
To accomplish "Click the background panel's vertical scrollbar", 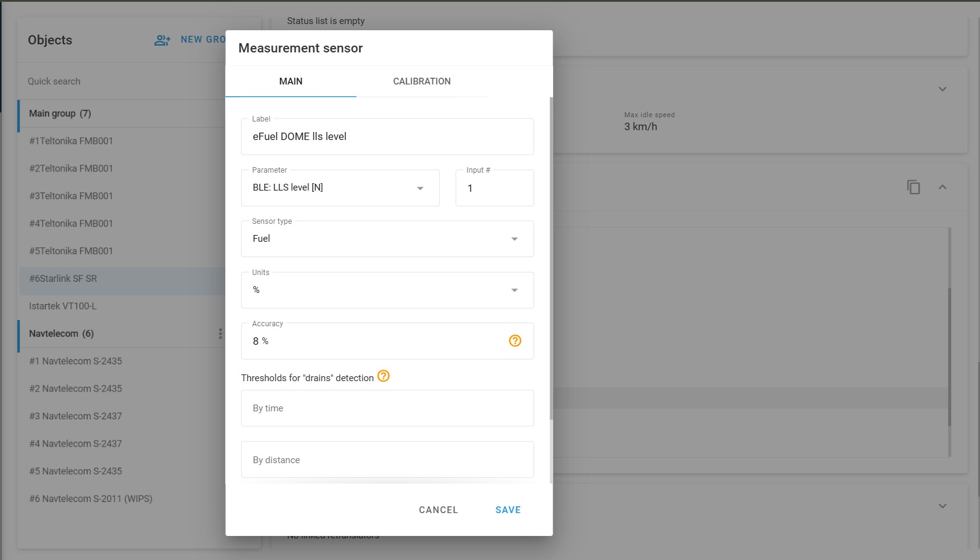I will [x=950, y=358].
